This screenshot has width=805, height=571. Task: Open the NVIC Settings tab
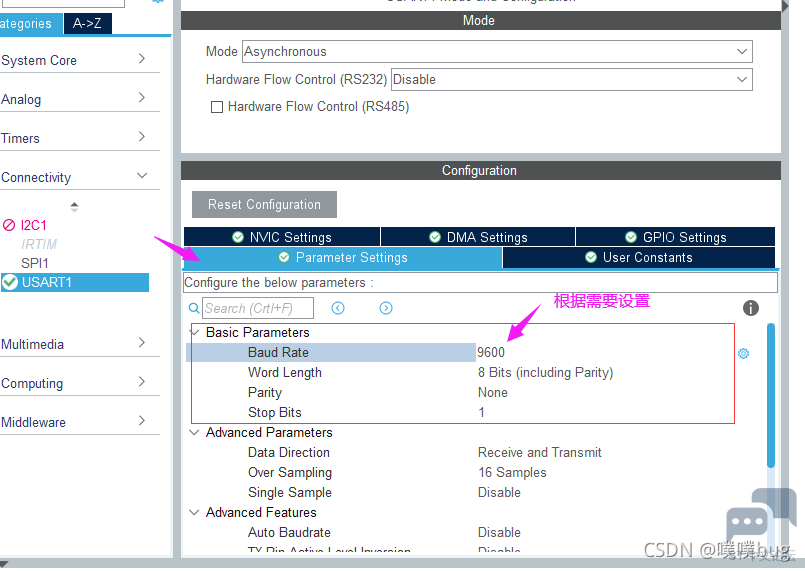pos(282,237)
